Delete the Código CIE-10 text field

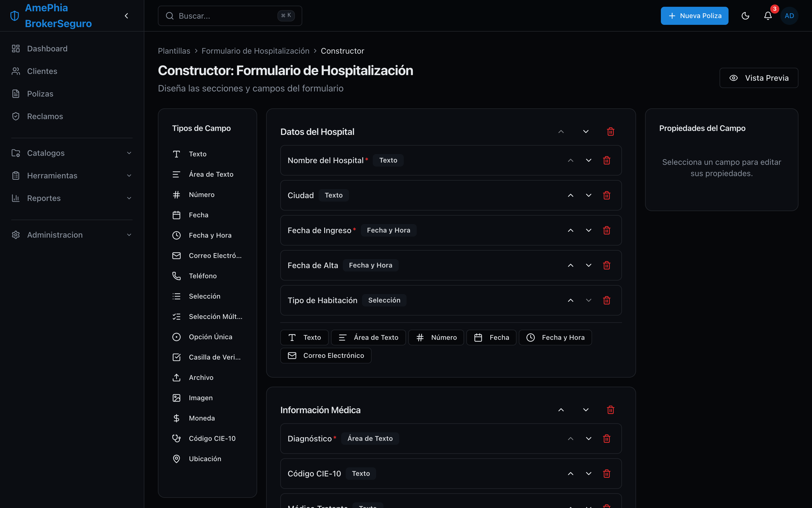pyautogui.click(x=606, y=474)
